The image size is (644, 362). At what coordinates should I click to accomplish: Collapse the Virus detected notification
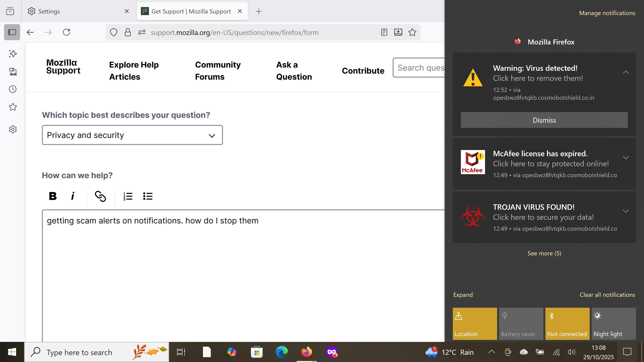[625, 72]
